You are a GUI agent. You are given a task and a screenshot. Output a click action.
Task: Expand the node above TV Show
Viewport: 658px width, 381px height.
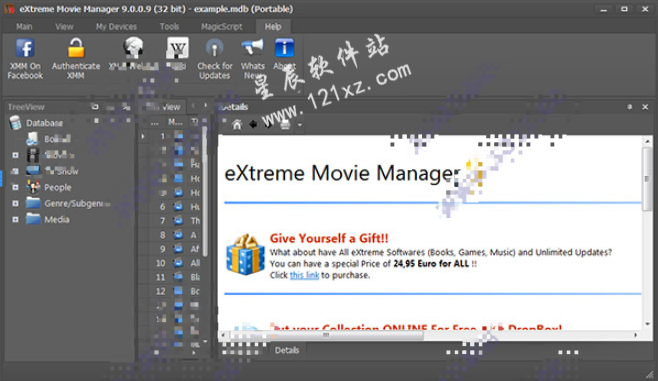tap(15, 155)
